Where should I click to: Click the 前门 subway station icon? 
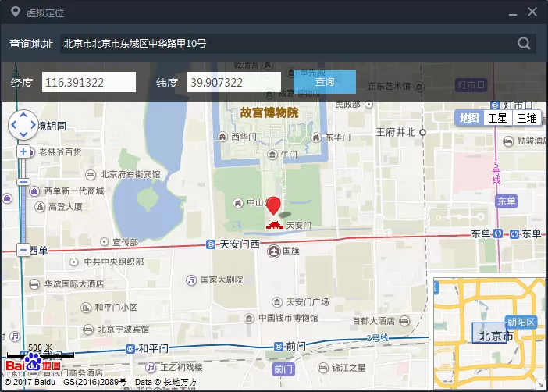279,347
